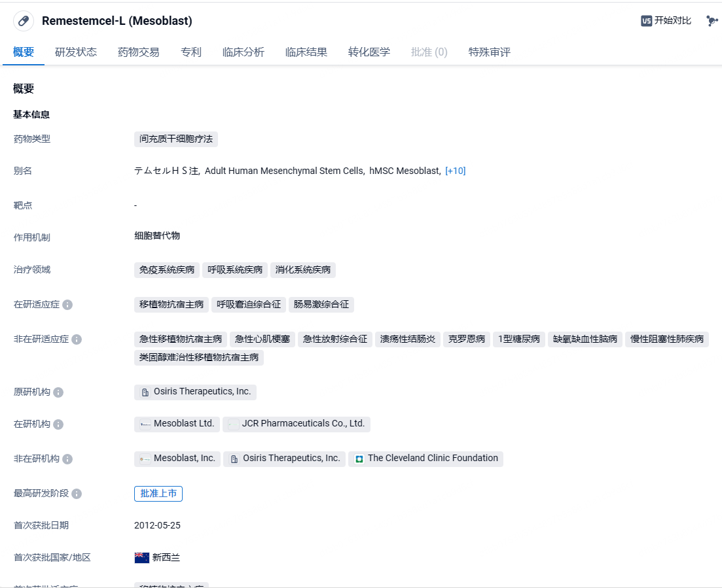Select the 呼吸系统疾病 tag
This screenshot has height=588, width=722.
235,269
